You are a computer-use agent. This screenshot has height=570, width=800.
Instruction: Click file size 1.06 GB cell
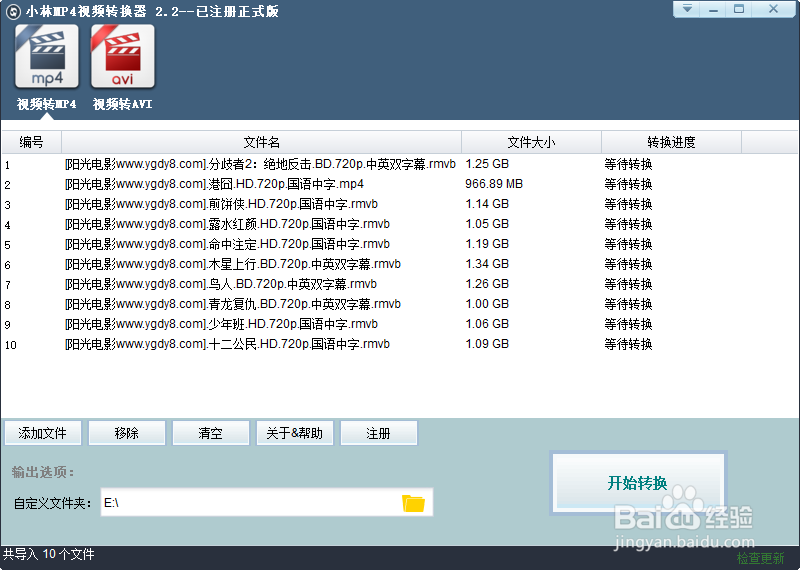pyautogui.click(x=487, y=324)
